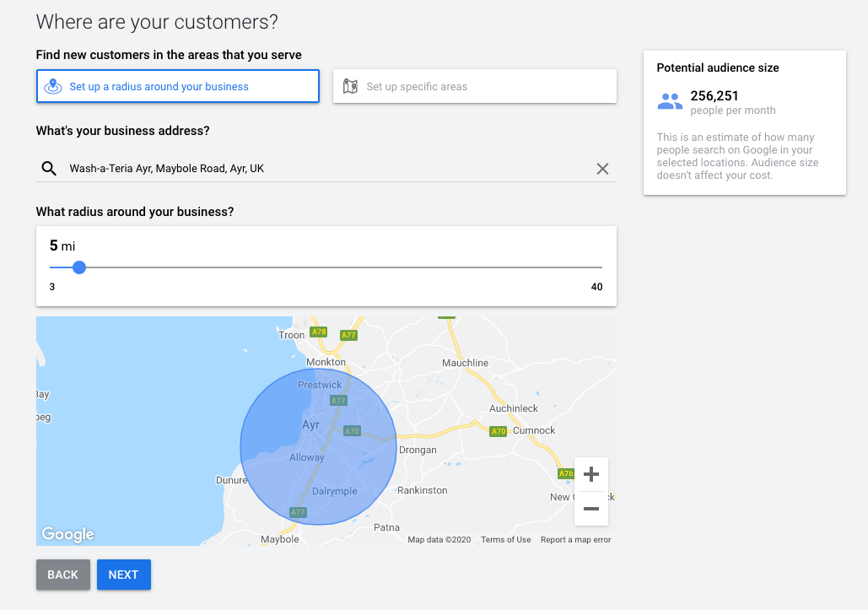
Task: Select 'Set up a radius around your business' option
Action: (178, 86)
